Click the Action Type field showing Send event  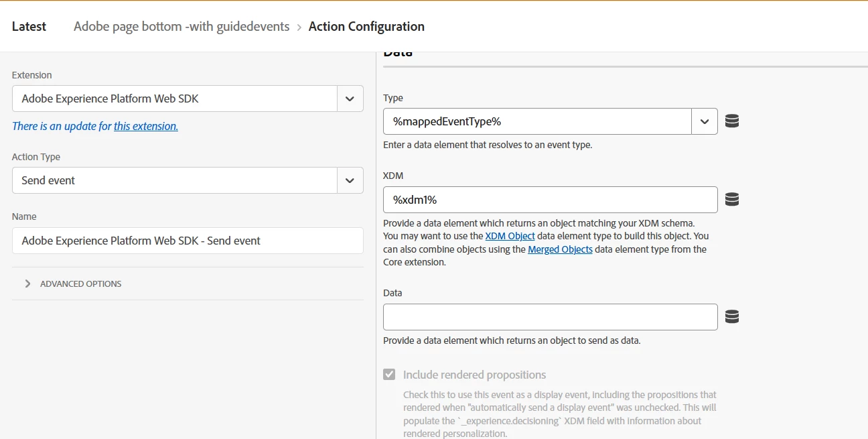174,180
